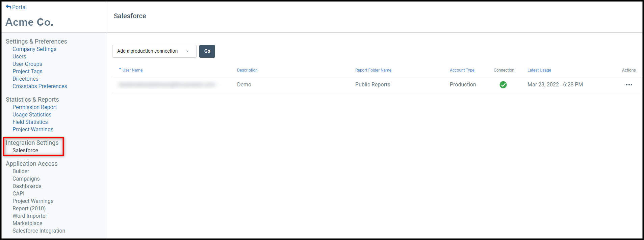Click Report (2010) in sidebar
This screenshot has height=240, width=644.
point(29,208)
